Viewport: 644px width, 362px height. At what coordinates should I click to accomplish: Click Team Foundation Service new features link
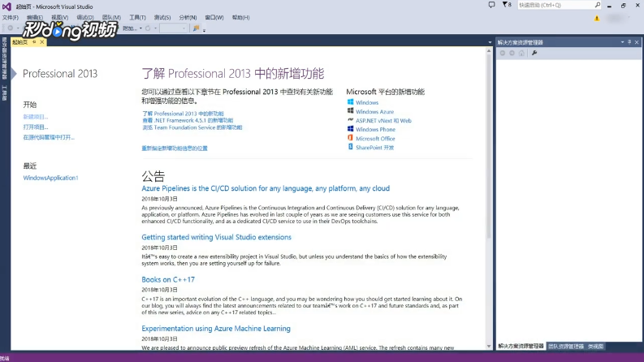pyautogui.click(x=192, y=127)
